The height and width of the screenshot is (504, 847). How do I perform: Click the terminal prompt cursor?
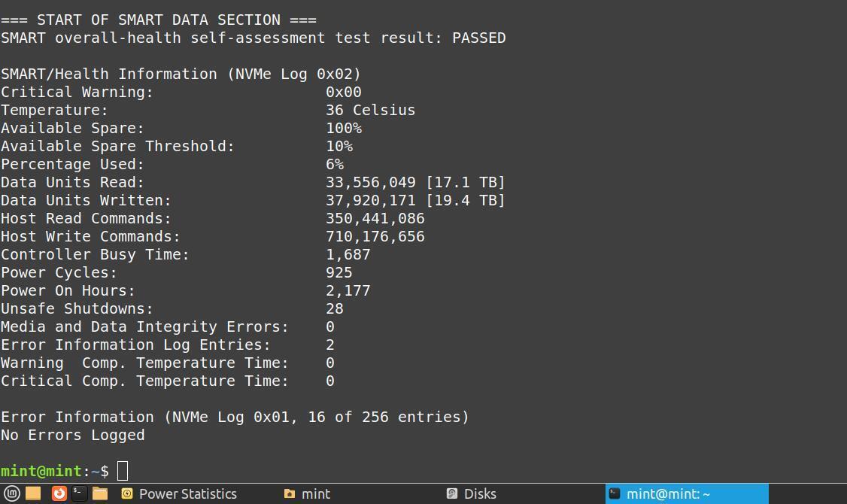pos(123,471)
